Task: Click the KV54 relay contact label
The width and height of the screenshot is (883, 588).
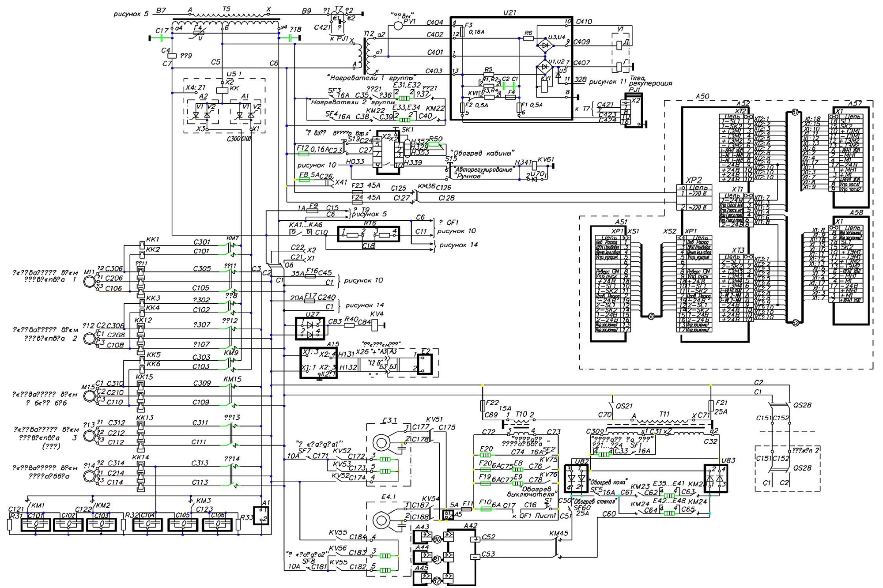Action: pyautogui.click(x=430, y=498)
